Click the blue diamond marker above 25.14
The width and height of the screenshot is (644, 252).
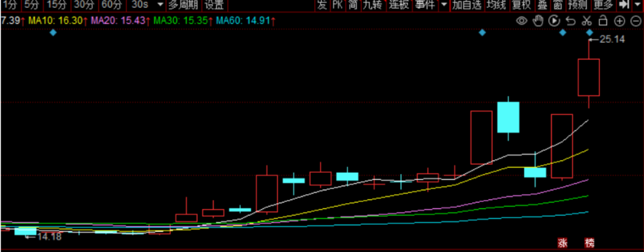[x=590, y=32]
